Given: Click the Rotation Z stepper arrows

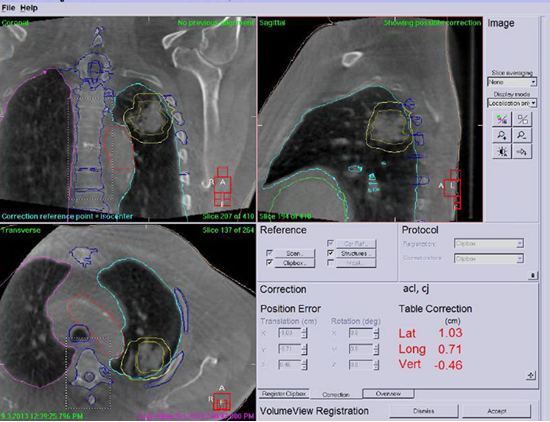Looking at the screenshot, I should coord(376,365).
